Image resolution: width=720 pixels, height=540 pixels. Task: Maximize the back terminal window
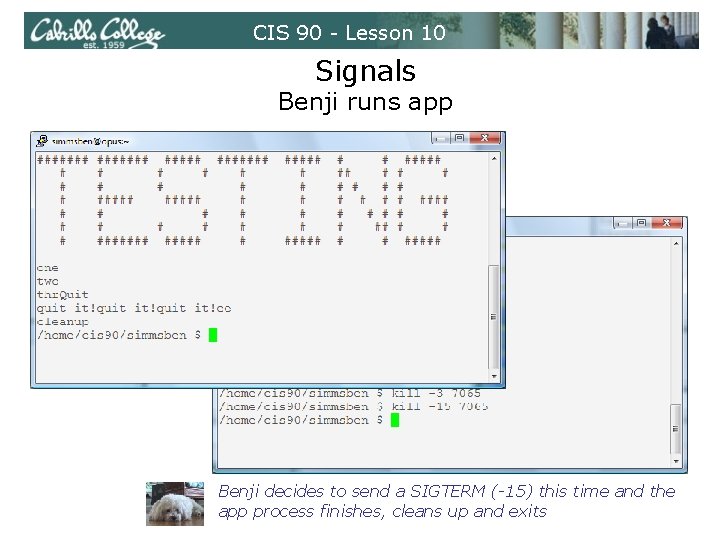(641, 223)
